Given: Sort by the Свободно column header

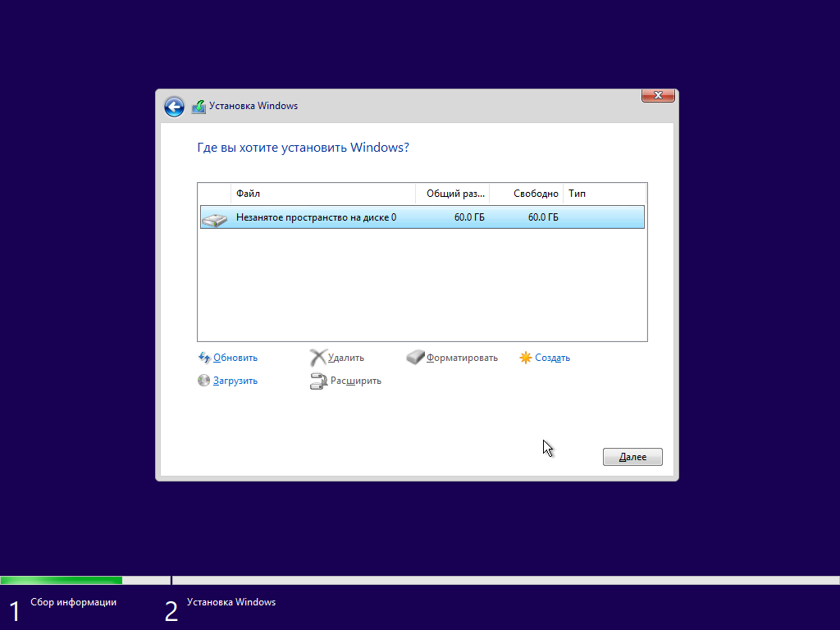Looking at the screenshot, I should pyautogui.click(x=526, y=194).
